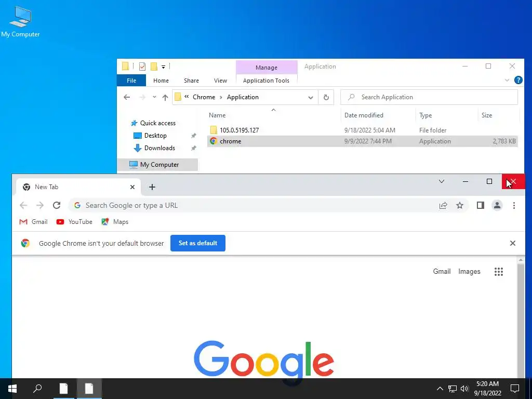Screen dimensions: 532x399
Task: Go forward in Chrome browser
Action: [40, 205]
